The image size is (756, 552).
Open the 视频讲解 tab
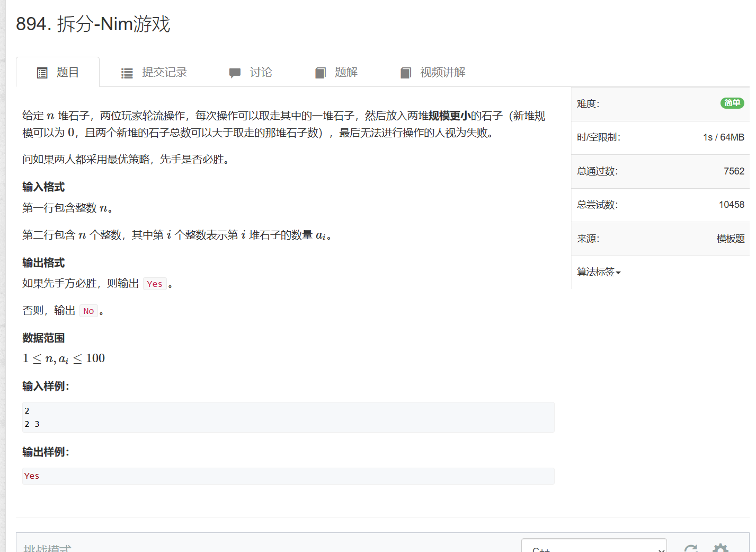click(x=433, y=72)
